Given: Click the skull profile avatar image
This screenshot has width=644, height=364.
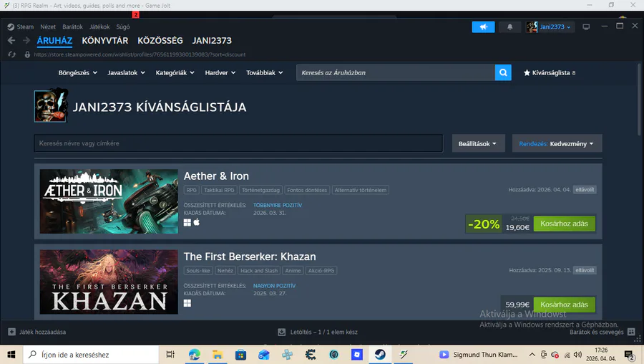Looking at the screenshot, I should pos(51,106).
